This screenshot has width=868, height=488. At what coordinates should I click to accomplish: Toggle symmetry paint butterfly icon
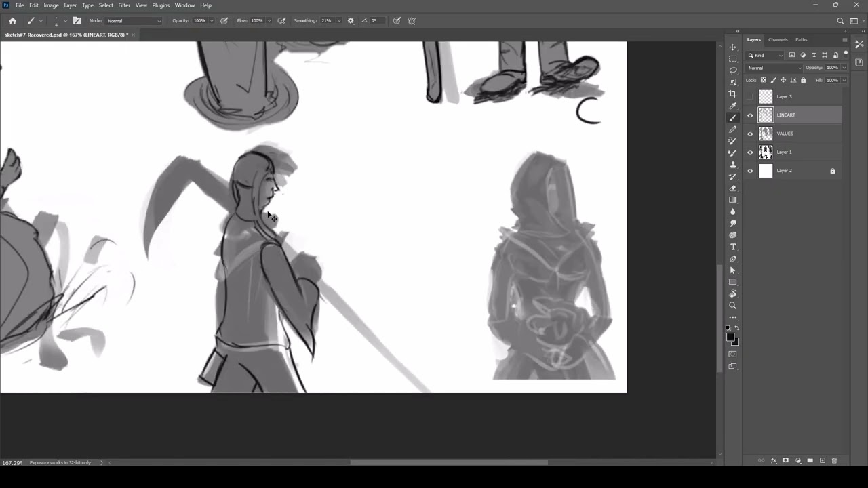[x=412, y=21]
